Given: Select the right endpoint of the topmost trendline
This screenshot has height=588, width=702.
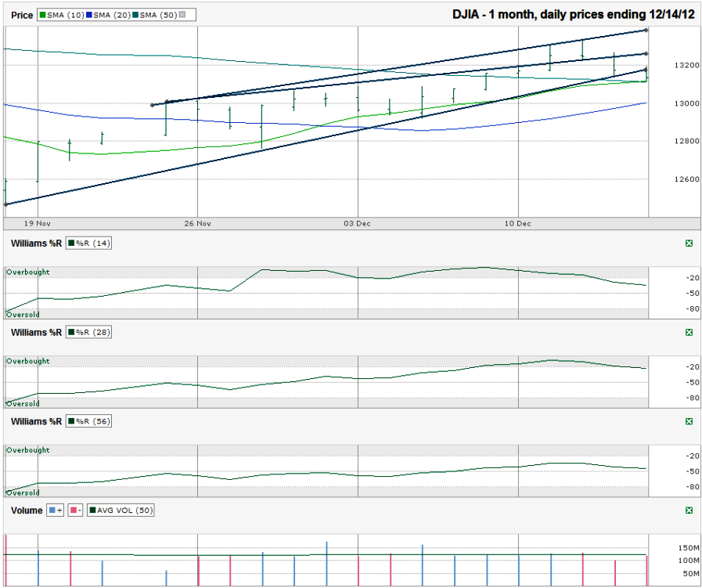Looking at the screenshot, I should [x=646, y=30].
